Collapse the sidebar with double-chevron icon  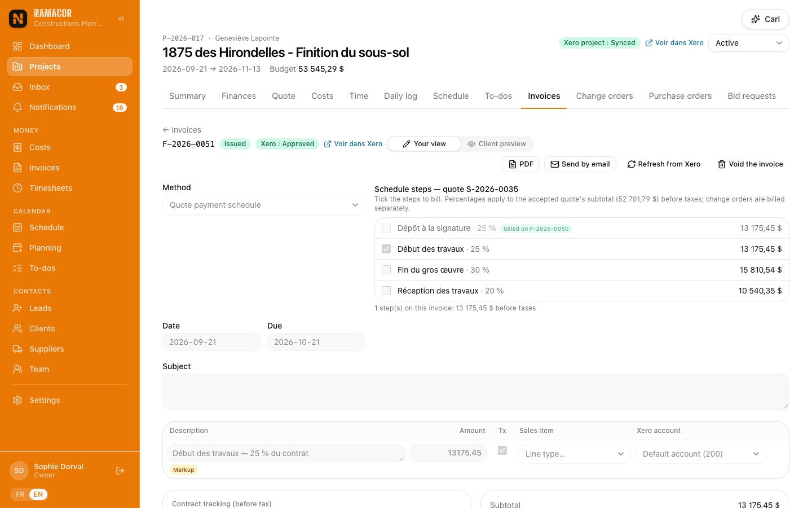click(121, 19)
